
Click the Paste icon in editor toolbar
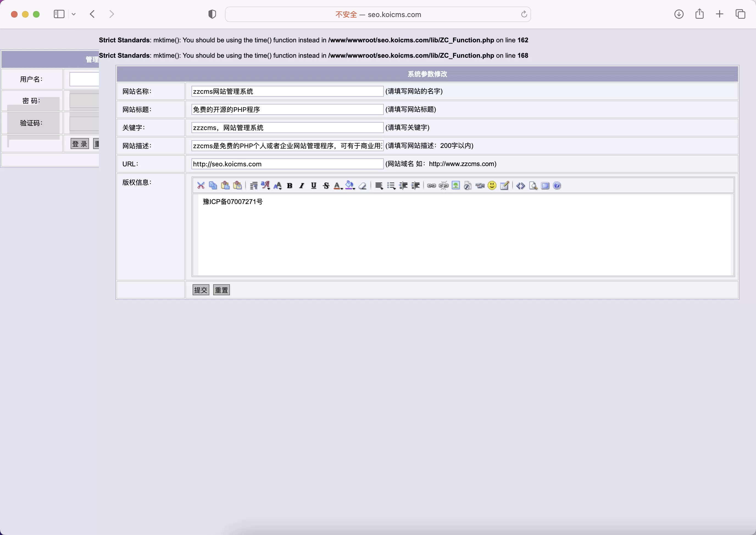[x=225, y=186]
